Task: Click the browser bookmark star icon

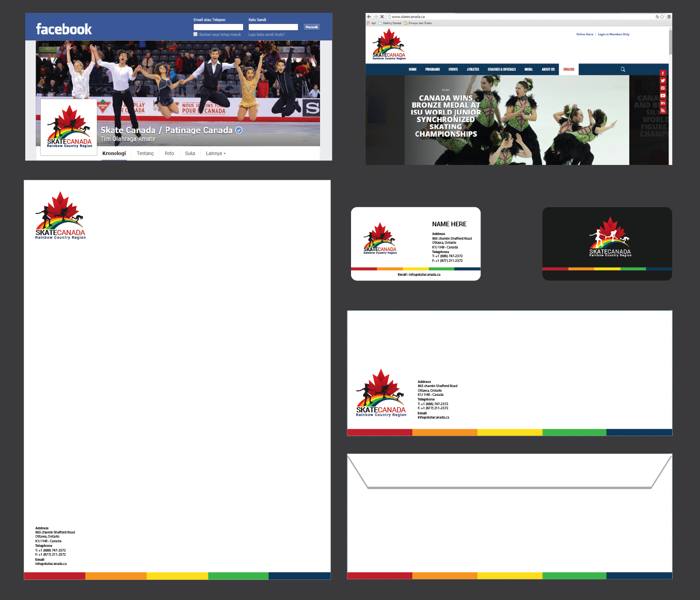Action: (662, 16)
